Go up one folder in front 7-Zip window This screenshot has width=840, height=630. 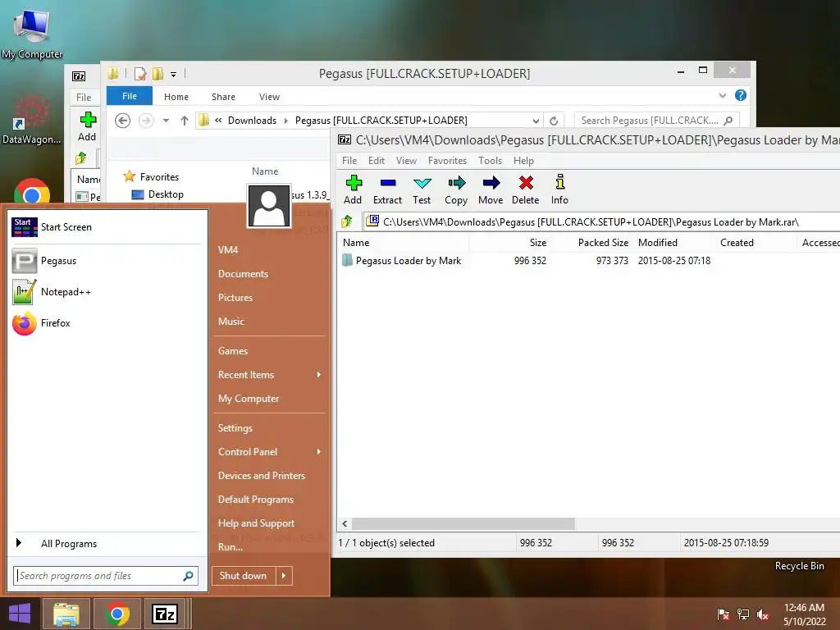tap(347, 221)
